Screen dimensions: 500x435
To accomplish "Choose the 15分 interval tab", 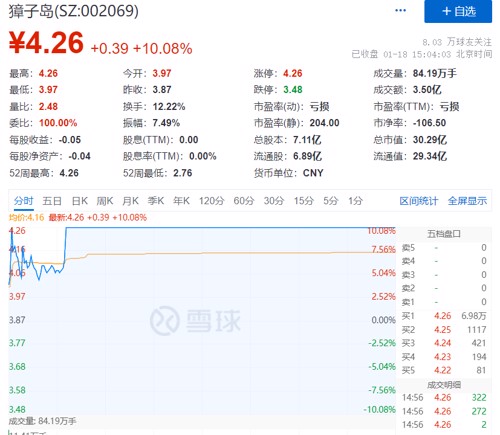I will point(304,201).
